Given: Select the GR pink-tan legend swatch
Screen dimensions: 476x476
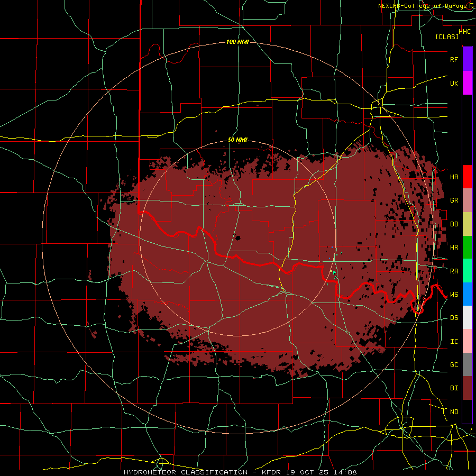Looking at the screenshot, I should tap(467, 200).
